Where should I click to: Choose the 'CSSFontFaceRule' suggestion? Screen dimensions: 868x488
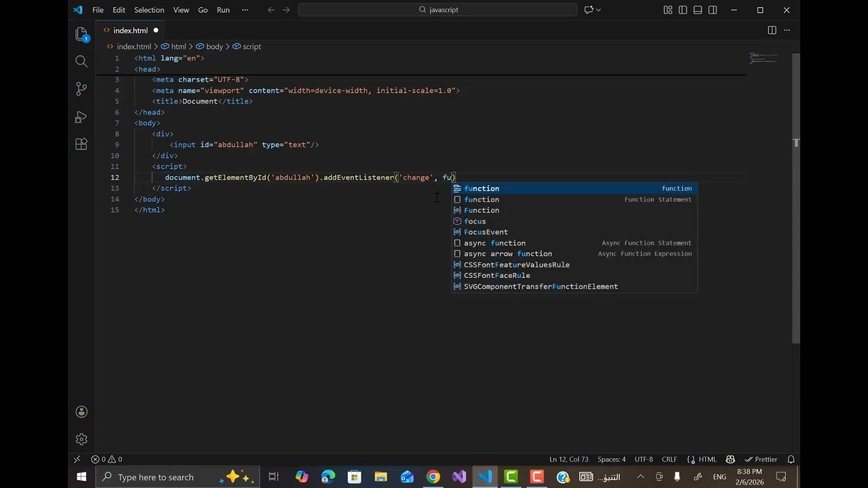click(574, 275)
